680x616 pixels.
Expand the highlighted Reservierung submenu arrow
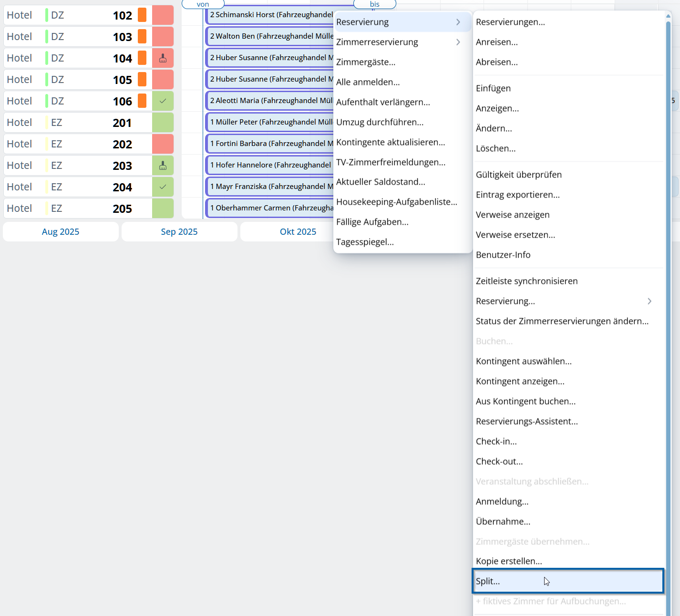[x=458, y=22]
